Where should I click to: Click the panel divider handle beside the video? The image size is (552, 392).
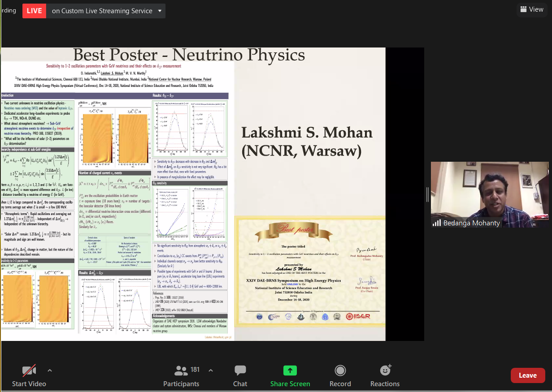427,194
